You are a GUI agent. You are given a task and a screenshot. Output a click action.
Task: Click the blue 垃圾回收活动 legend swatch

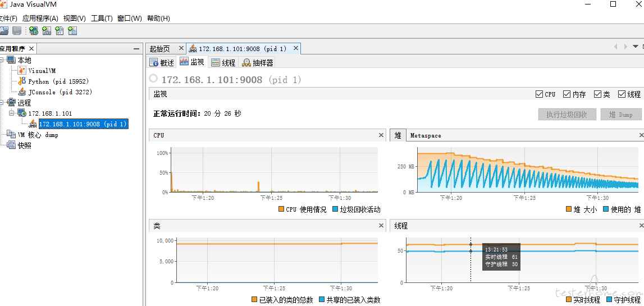click(335, 209)
